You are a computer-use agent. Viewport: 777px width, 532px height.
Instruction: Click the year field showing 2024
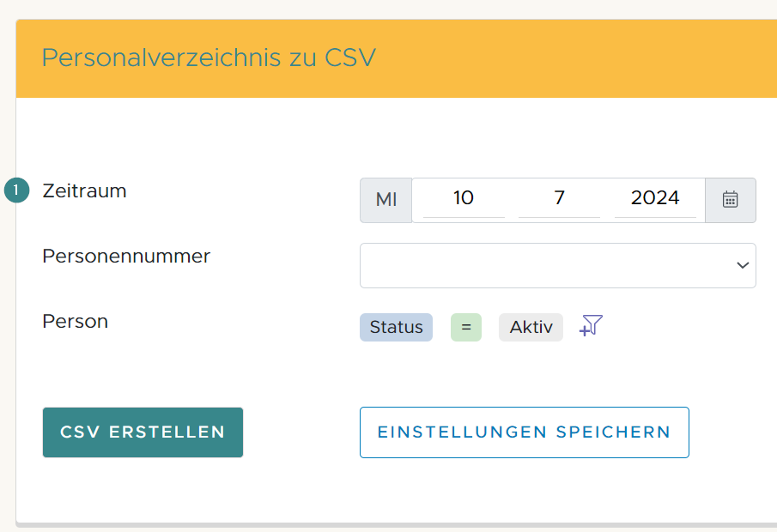pos(656,198)
